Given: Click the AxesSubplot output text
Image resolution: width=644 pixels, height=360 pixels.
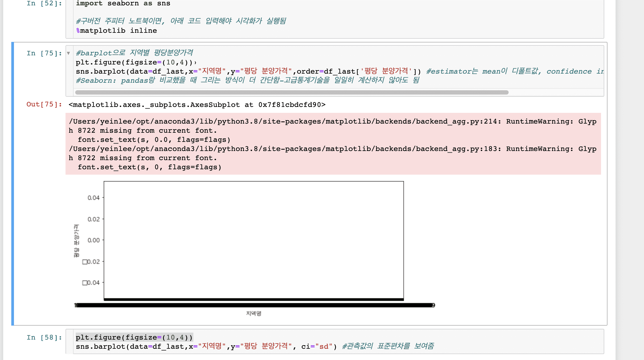Looking at the screenshot, I should click(197, 105).
